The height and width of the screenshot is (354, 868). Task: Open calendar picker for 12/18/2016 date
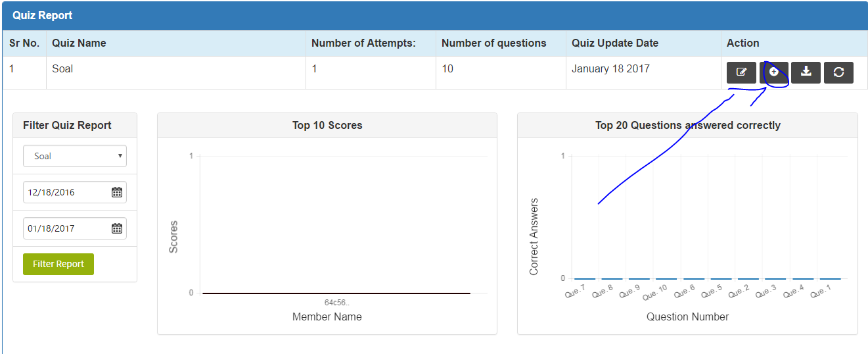click(x=117, y=192)
